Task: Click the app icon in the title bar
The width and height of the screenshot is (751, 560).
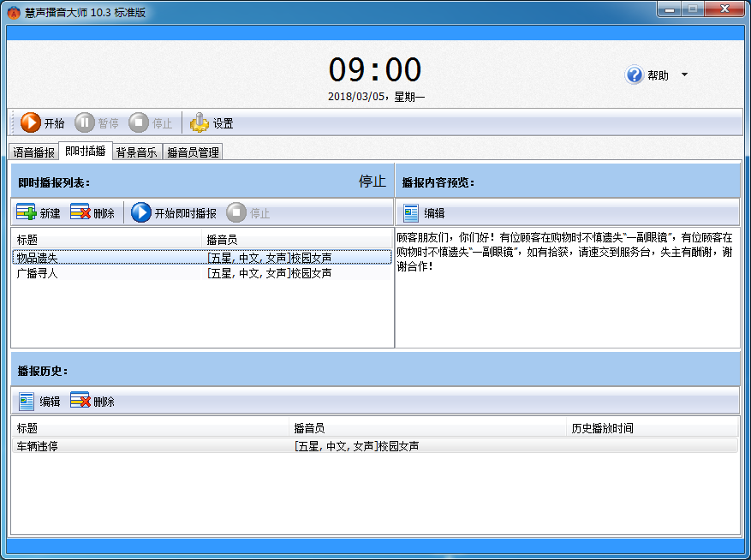Action: click(x=15, y=13)
